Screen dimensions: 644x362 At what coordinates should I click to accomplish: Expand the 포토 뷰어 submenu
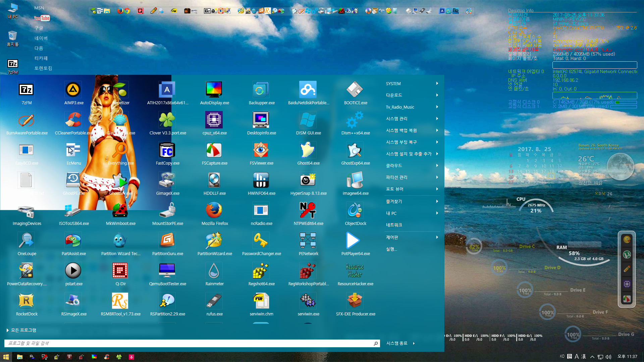click(x=412, y=189)
